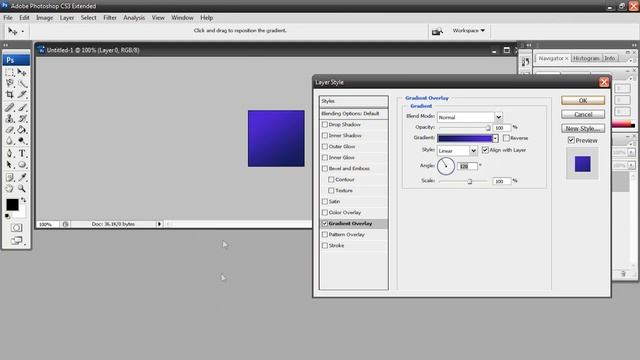The height and width of the screenshot is (360, 640).
Task: Select the Crop tool
Action: pos(9,95)
